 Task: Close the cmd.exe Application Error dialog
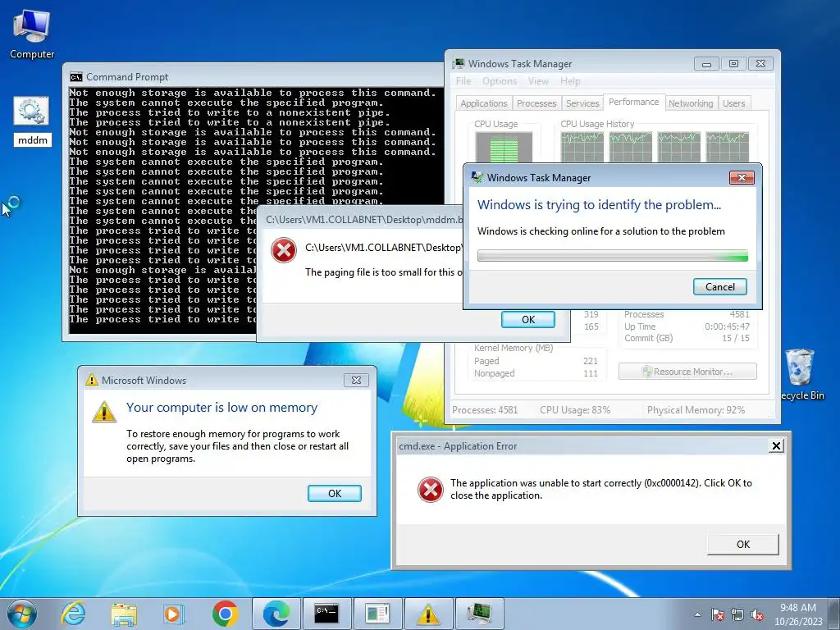[776, 445]
